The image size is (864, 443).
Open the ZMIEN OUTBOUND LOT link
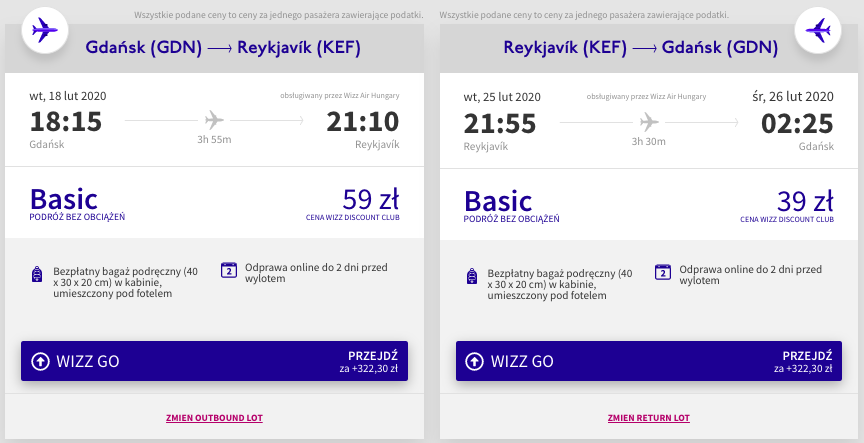[x=214, y=418]
